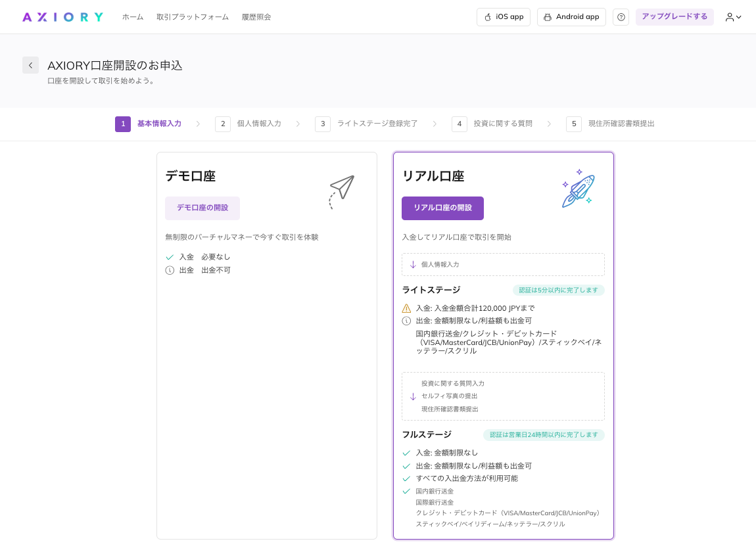Go back with the left chevron button
This screenshot has width=756, height=556.
(30, 65)
